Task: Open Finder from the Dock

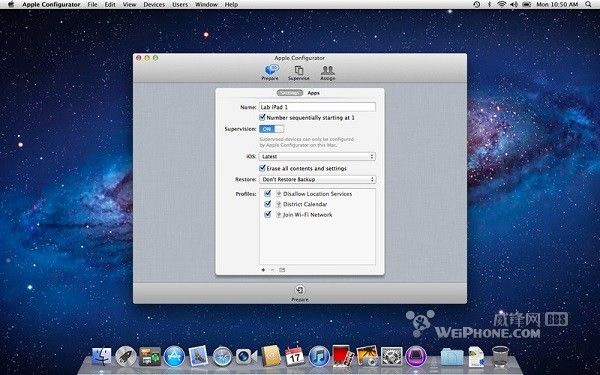Action: (101, 356)
